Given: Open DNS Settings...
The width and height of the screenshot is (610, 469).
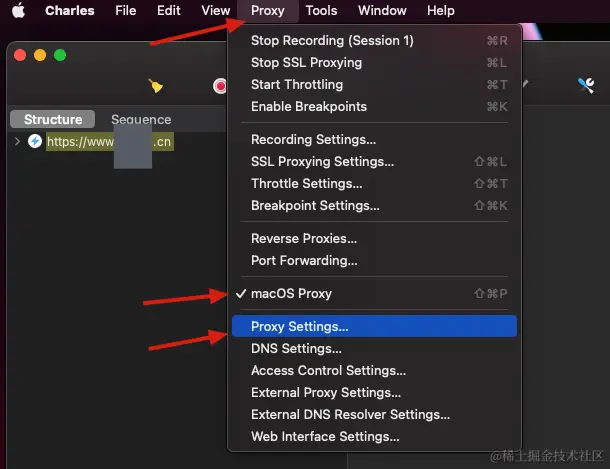Looking at the screenshot, I should [x=374, y=348].
